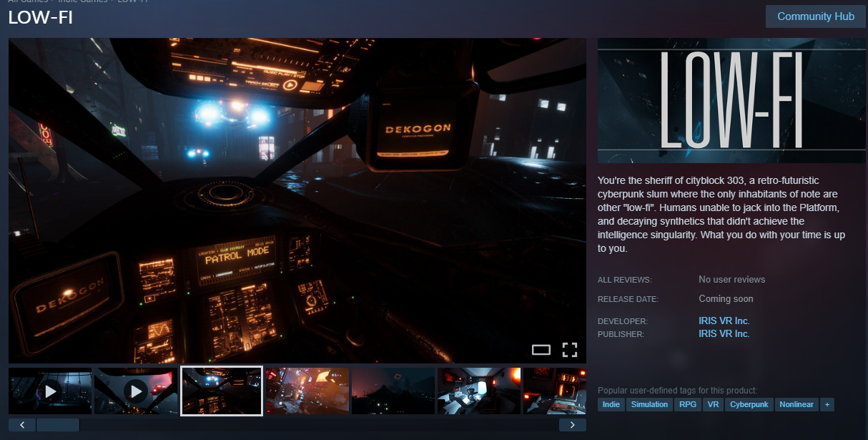
Task: Click the LOW-FI page title
Action: [x=40, y=18]
